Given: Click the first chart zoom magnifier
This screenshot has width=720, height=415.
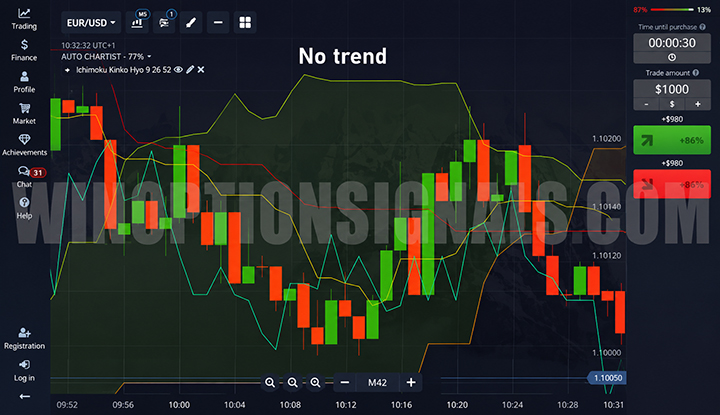Looking at the screenshot, I should point(270,382).
